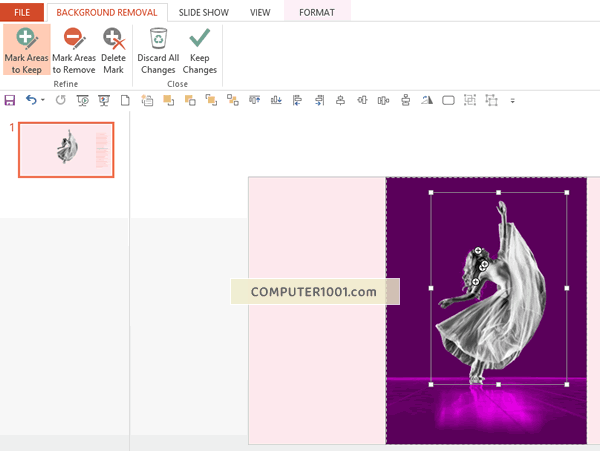Select Mark Areas to Remove tool
This screenshot has width=600, height=451.
(x=74, y=50)
